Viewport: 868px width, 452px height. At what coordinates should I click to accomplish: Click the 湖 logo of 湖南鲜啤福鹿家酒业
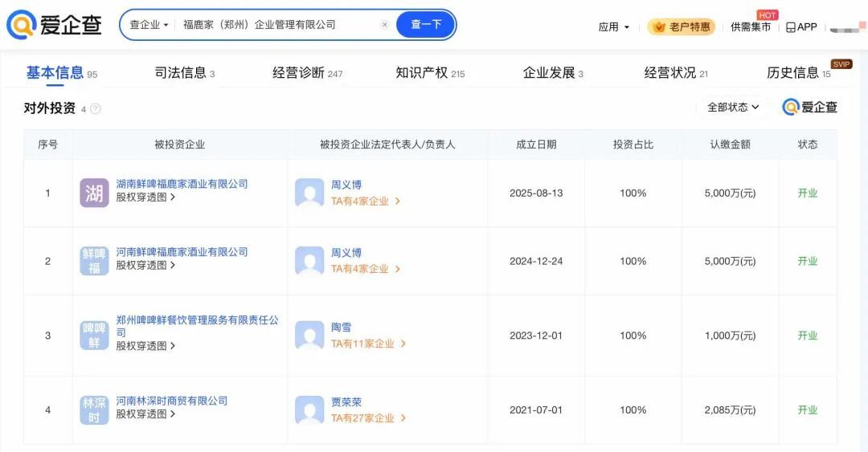94,193
